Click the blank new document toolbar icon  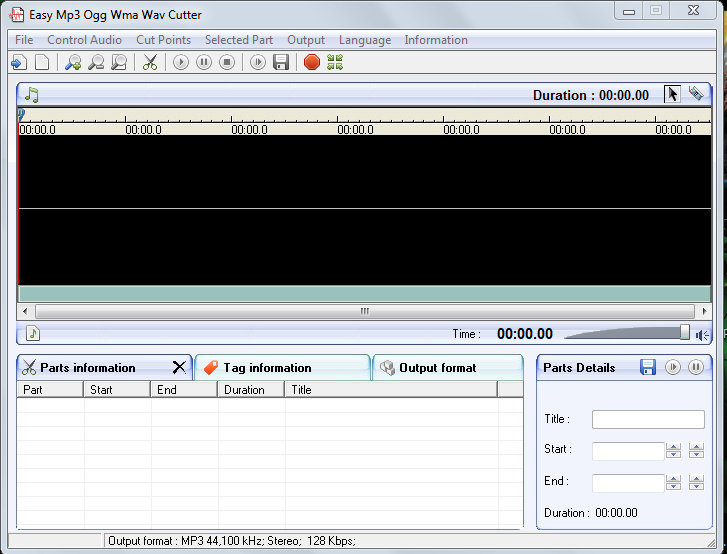click(x=42, y=62)
